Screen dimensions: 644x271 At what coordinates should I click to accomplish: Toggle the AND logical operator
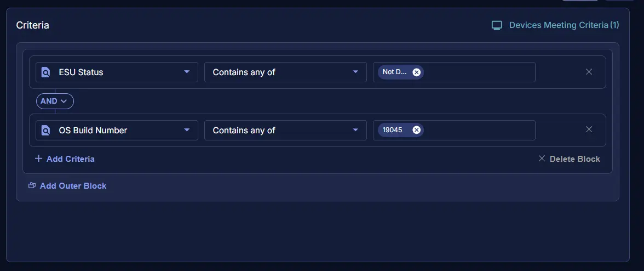(x=55, y=101)
